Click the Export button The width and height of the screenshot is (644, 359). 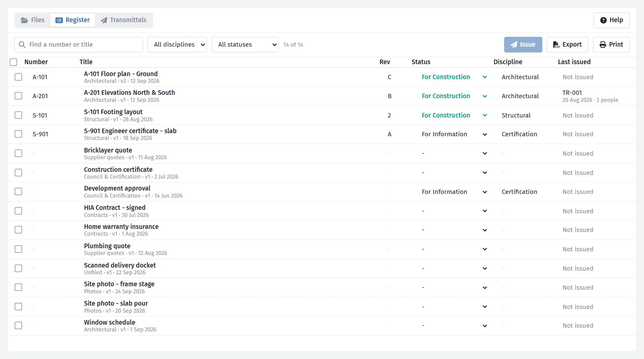click(x=567, y=45)
